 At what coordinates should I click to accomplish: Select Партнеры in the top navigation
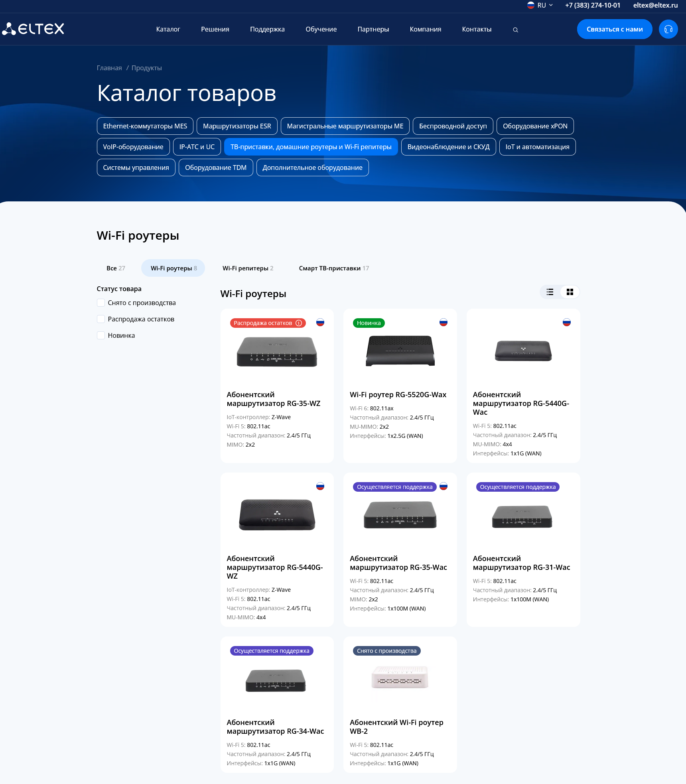(373, 29)
